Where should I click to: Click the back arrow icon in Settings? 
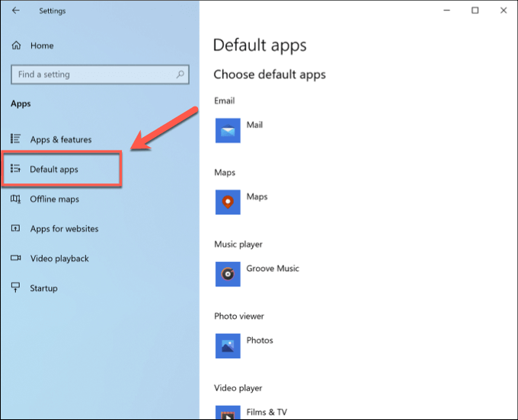15,11
